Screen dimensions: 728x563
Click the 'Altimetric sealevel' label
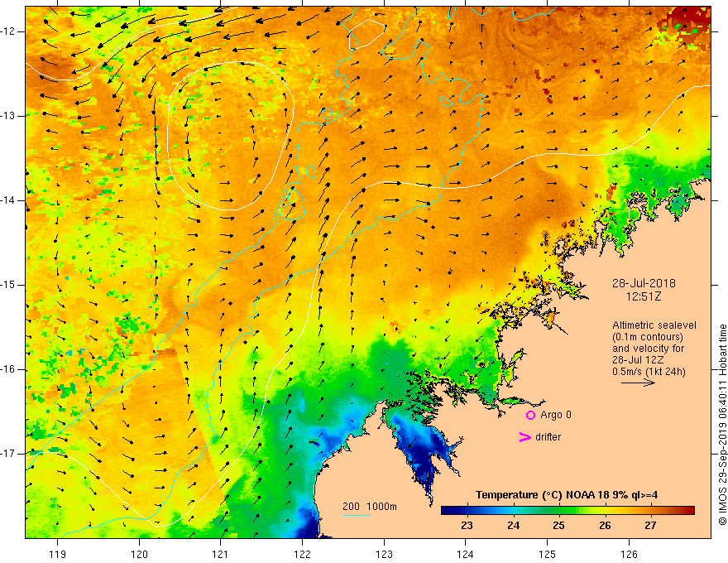pos(654,325)
